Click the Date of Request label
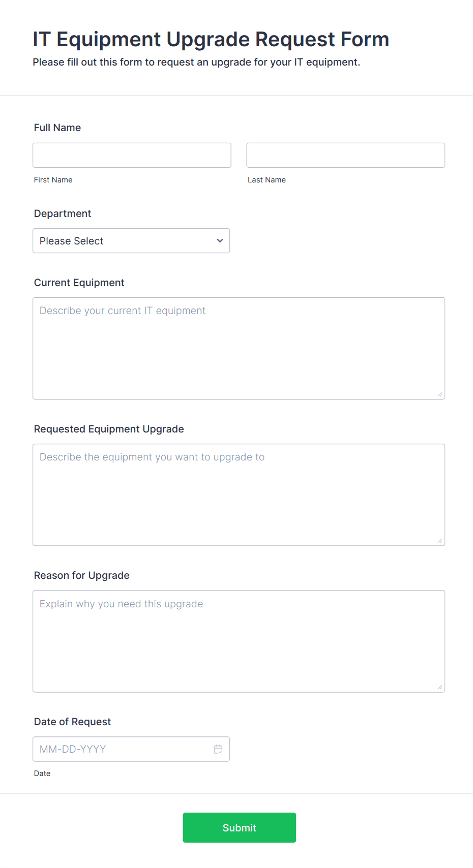 click(x=72, y=722)
